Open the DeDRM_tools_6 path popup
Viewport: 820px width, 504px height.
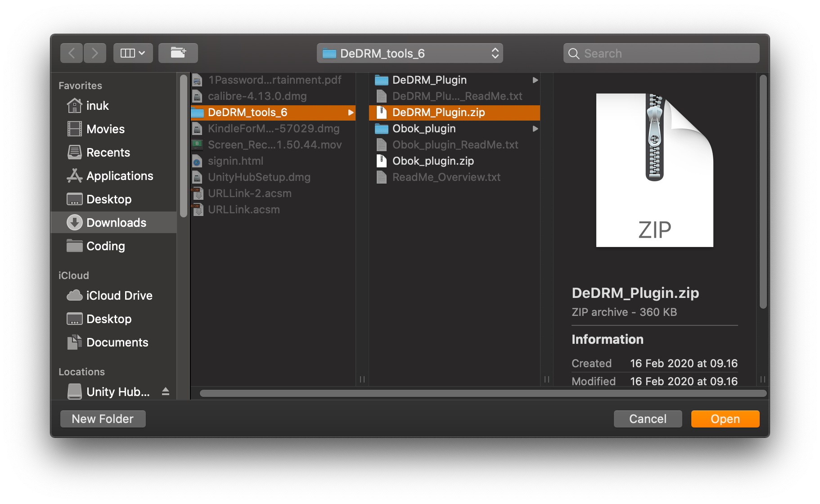[410, 53]
